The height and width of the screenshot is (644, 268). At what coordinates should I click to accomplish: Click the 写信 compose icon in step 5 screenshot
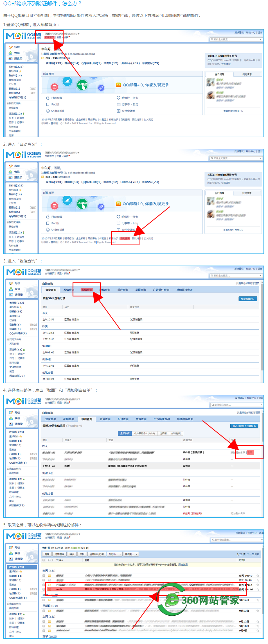(11, 547)
